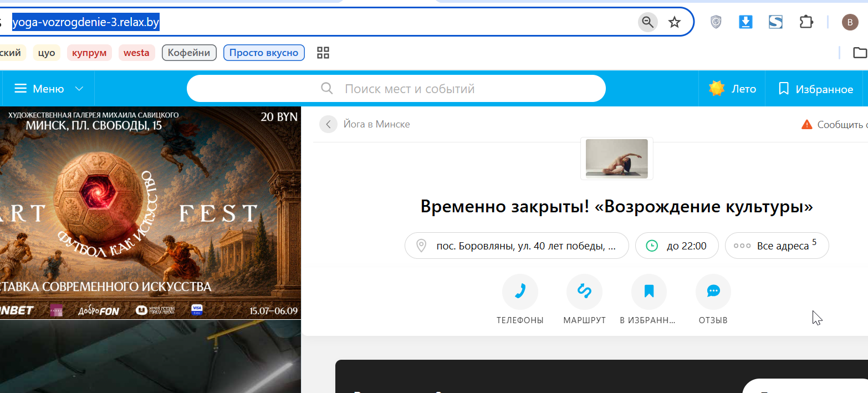Expand opening hours до 22:00
Image resolution: width=868 pixels, height=393 pixels.
pyautogui.click(x=677, y=246)
